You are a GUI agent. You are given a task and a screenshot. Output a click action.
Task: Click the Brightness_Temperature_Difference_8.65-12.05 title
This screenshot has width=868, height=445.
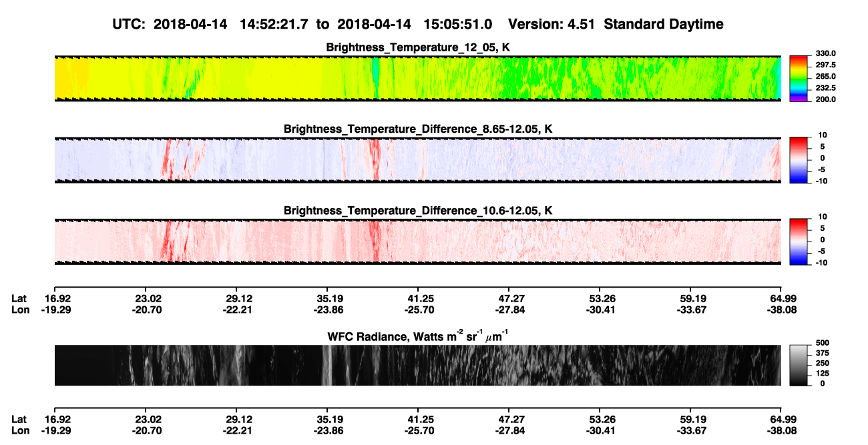click(418, 129)
